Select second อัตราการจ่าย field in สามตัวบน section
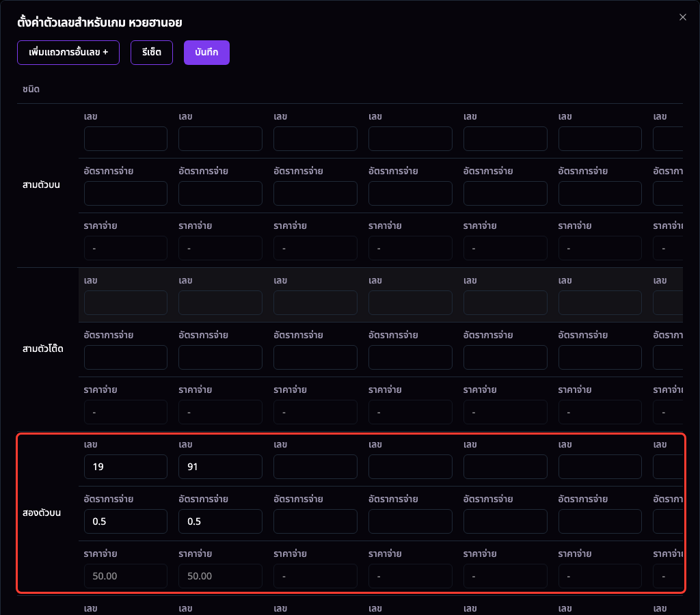 point(221,193)
